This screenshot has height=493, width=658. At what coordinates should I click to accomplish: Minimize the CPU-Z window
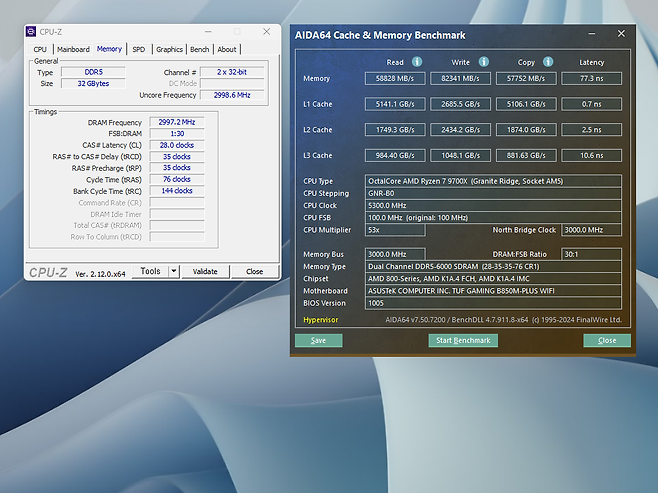click(x=209, y=32)
